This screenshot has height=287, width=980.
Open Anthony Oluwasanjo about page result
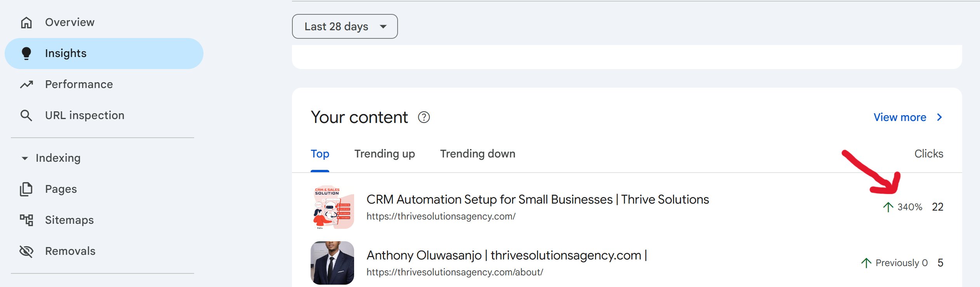(x=506, y=255)
